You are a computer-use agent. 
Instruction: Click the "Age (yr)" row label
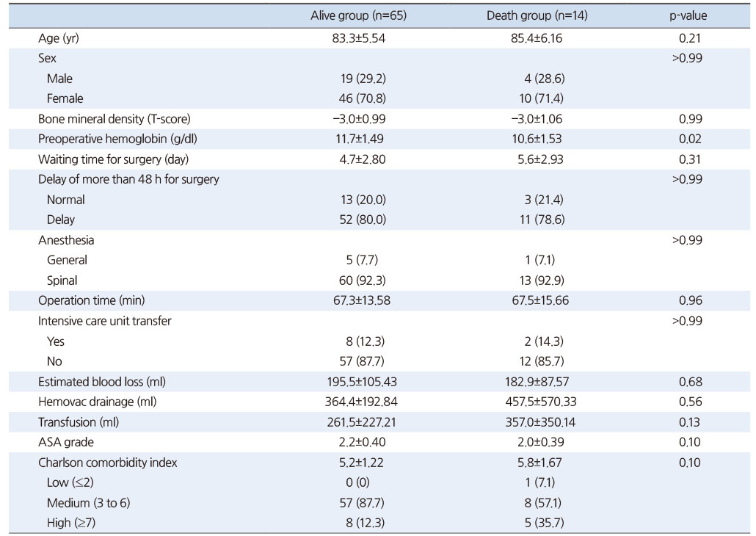(59, 38)
